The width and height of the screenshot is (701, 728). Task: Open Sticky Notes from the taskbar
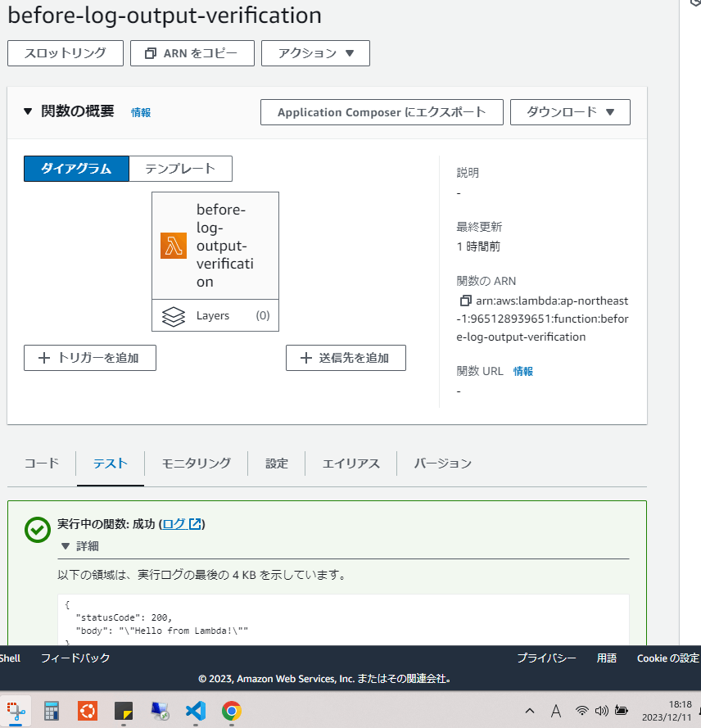(124, 711)
